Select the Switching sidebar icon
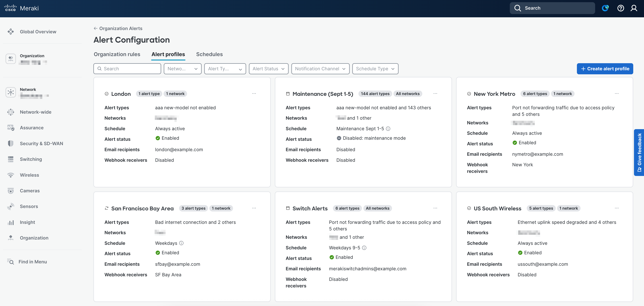The width and height of the screenshot is (644, 306). point(11,159)
